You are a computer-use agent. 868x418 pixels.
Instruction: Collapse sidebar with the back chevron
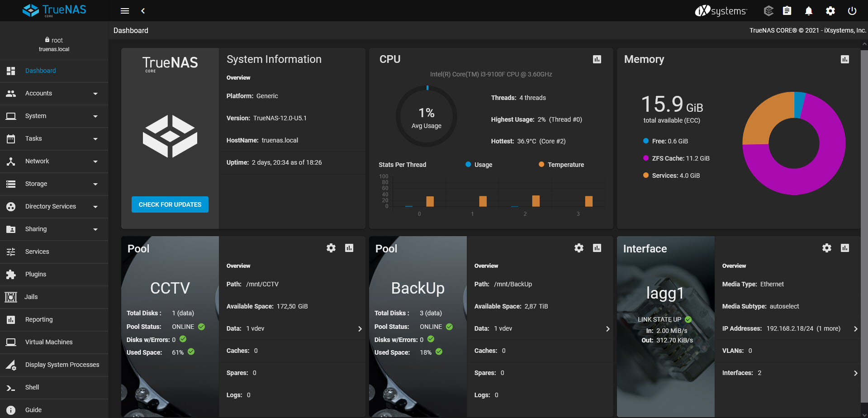[143, 11]
